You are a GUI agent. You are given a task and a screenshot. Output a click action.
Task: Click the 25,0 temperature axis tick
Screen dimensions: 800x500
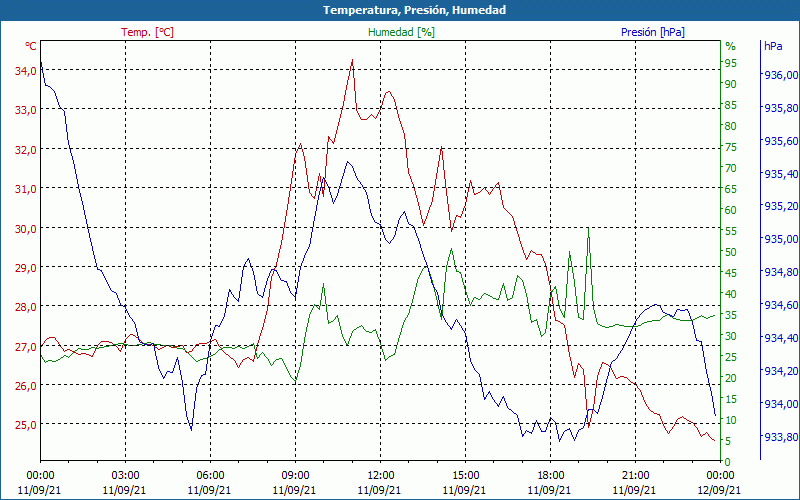click(26, 425)
